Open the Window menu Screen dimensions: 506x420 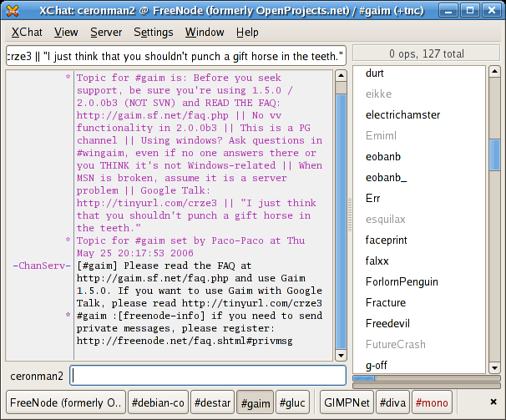[x=205, y=33]
